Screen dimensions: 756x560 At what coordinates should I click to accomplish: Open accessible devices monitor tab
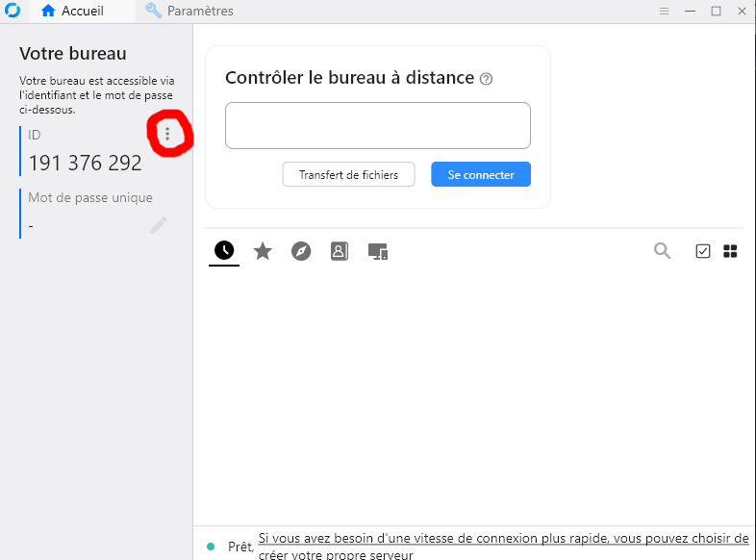tap(378, 252)
